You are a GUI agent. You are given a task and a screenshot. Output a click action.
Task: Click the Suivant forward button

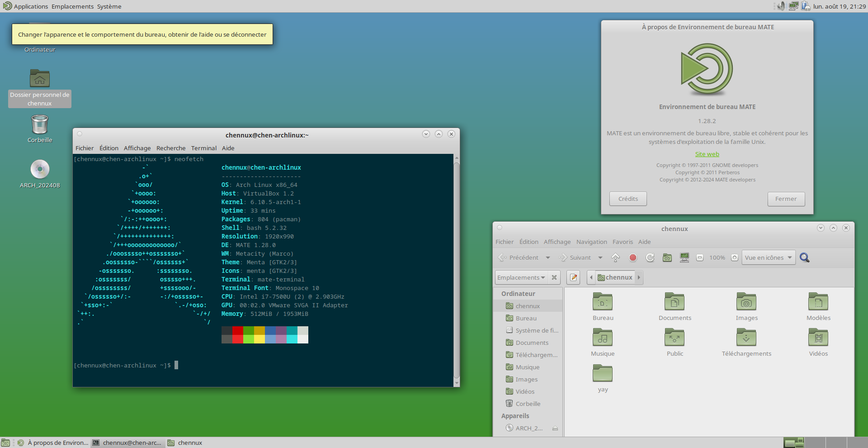575,257
